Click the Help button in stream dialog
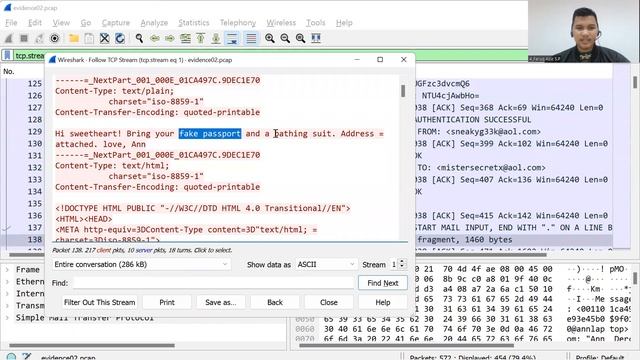640x360 pixels. point(382,302)
